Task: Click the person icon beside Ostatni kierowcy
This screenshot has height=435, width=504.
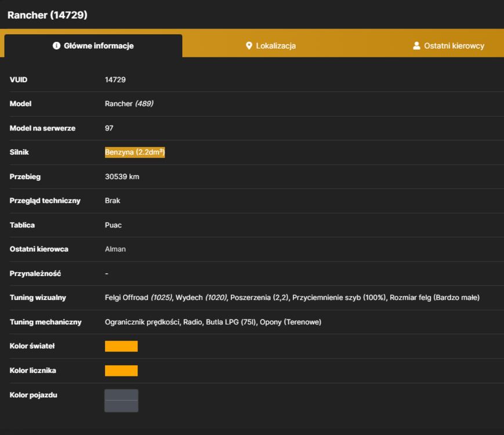Action: point(416,46)
